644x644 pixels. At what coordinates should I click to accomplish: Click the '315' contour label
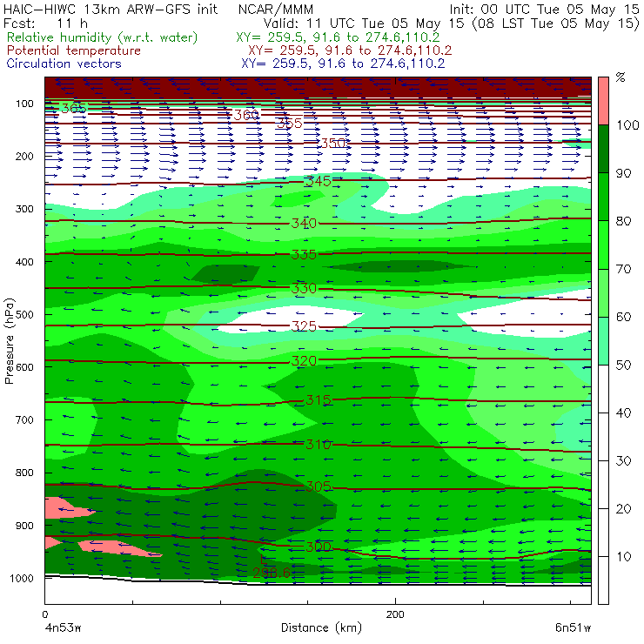click(318, 399)
